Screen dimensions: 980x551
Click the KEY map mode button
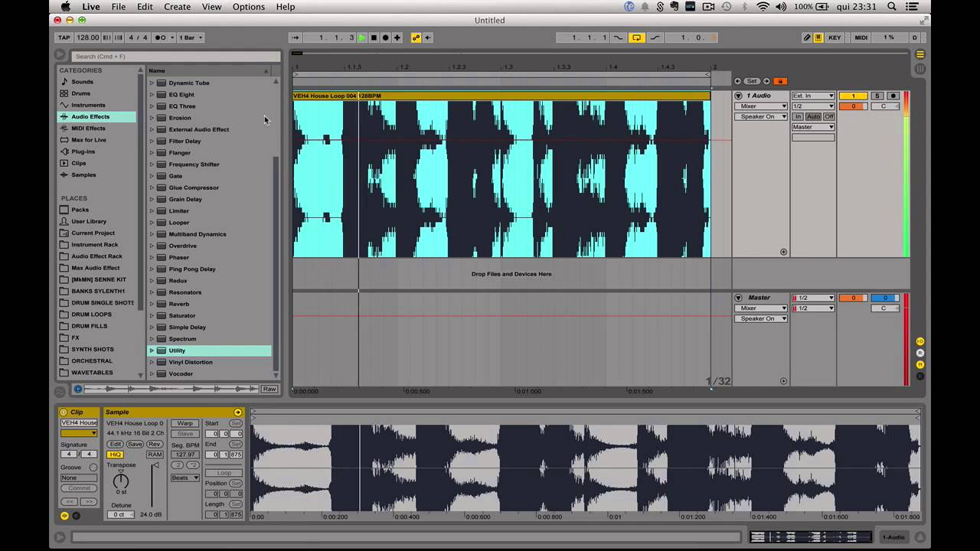(835, 37)
